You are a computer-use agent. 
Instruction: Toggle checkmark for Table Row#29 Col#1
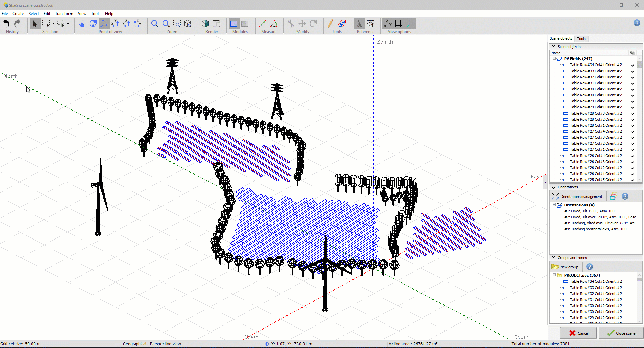[x=633, y=107]
